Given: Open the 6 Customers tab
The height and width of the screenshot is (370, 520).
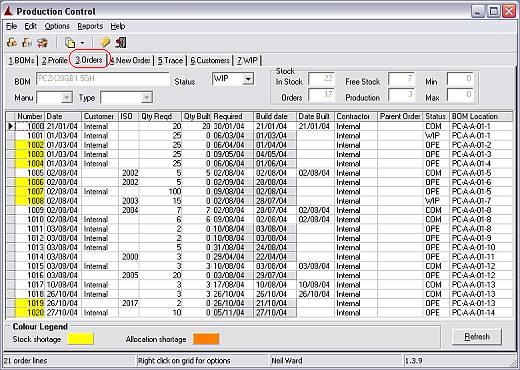Looking at the screenshot, I should (x=210, y=60).
